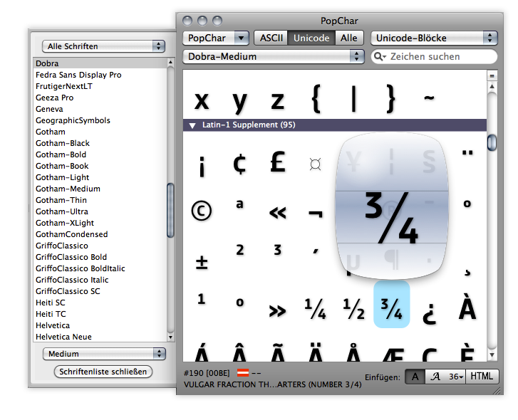Screen dimensions: 518x420
Task: Switch to ASCII character view
Action: tap(271, 38)
